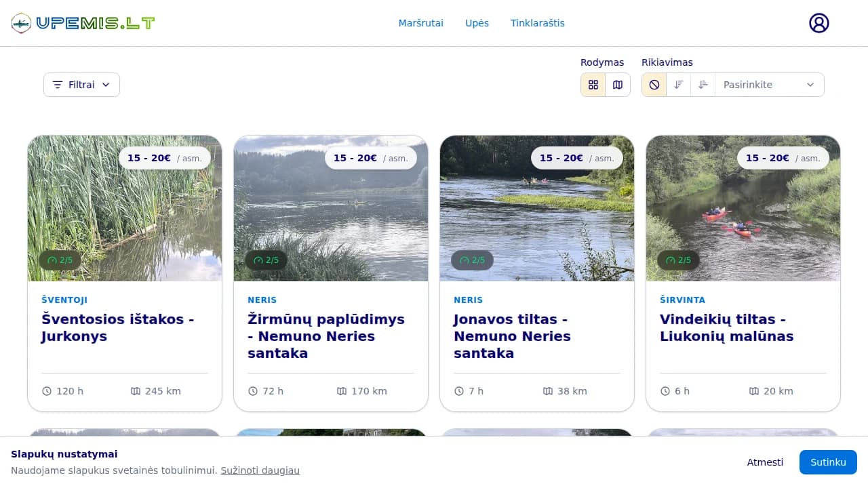868x488 pixels.
Task: Switch to map view under Rodymas
Action: coord(618,85)
